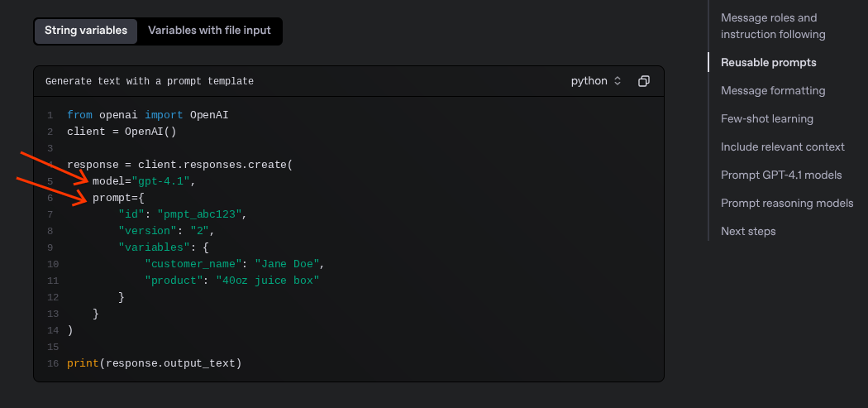868x408 pixels.
Task: Click the copy code icon
Action: 644,81
